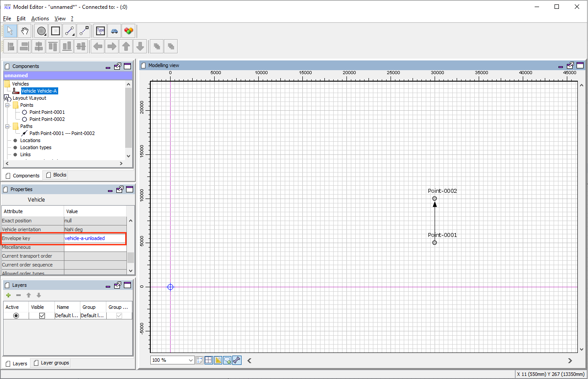Maximize the Modelling view panel

pos(580,65)
